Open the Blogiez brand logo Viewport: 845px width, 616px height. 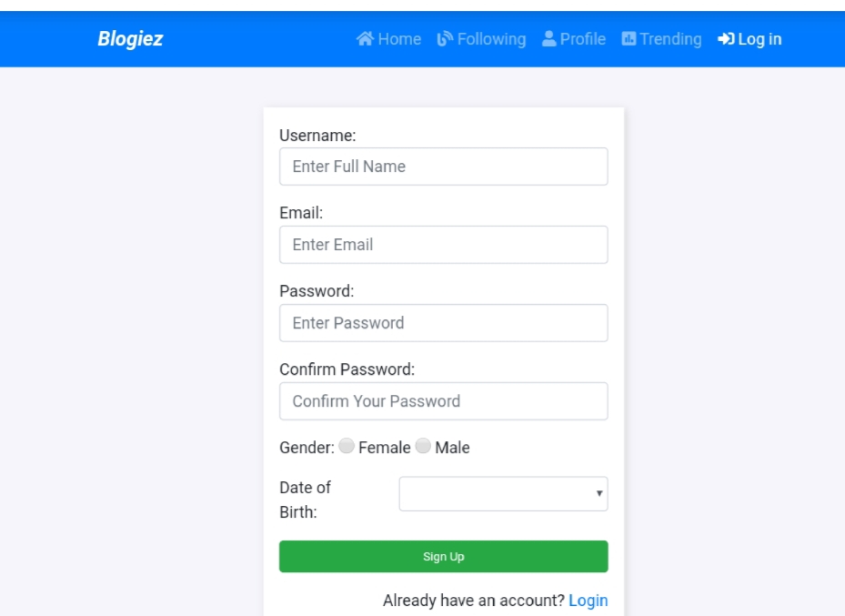(x=130, y=39)
